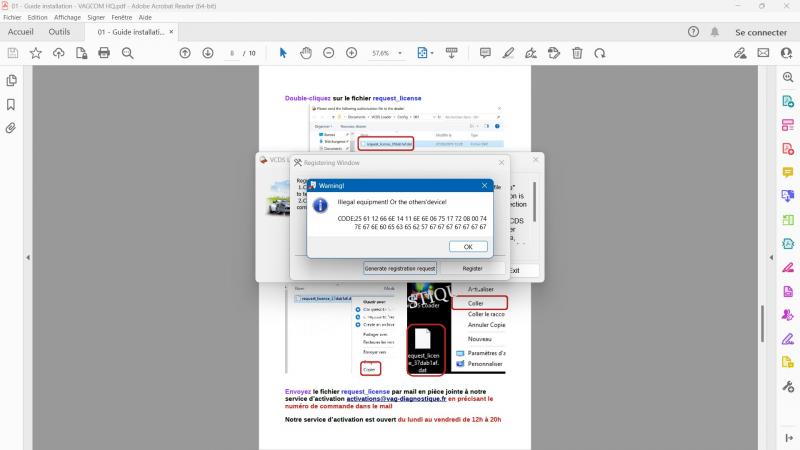Open page thumbnails panel

pyautogui.click(x=11, y=81)
